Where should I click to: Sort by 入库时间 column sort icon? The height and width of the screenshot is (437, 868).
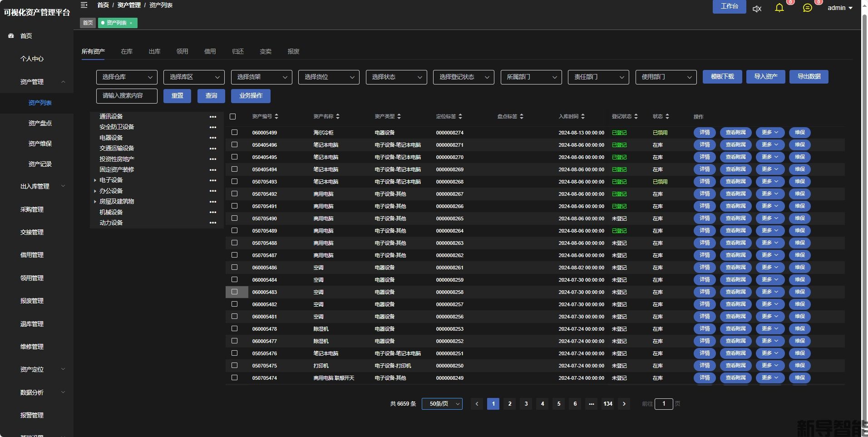[x=583, y=116]
